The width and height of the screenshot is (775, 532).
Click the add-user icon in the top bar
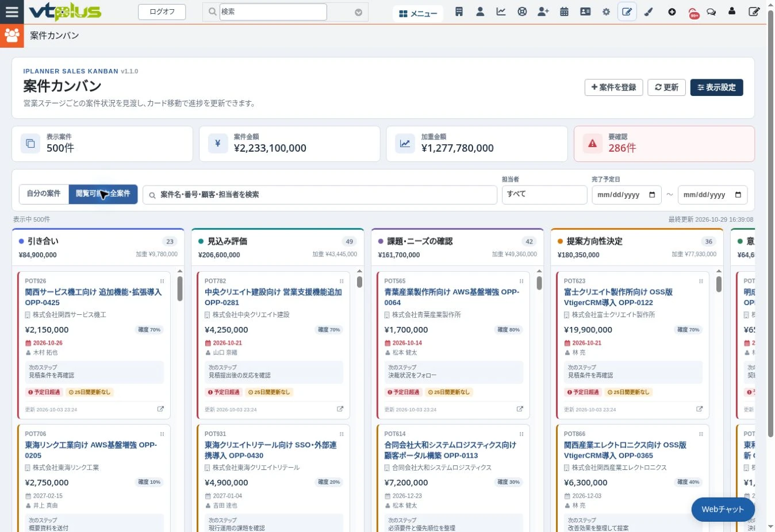(x=543, y=11)
